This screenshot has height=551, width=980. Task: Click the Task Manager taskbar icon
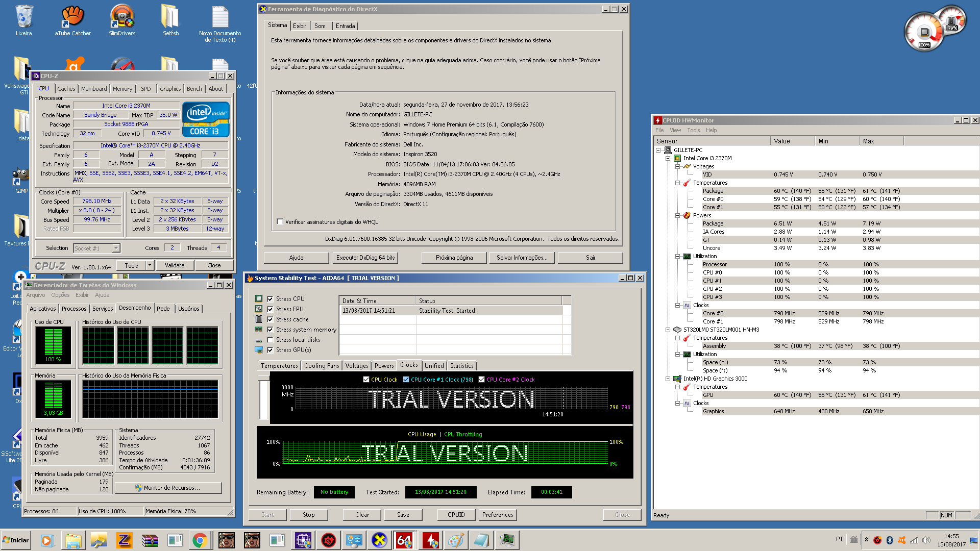507,540
